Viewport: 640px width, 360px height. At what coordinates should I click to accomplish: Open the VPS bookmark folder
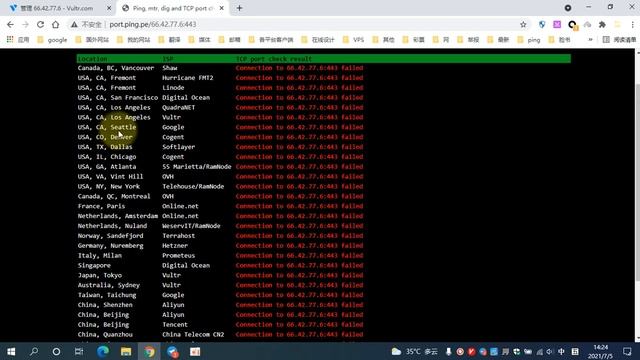(x=353, y=40)
